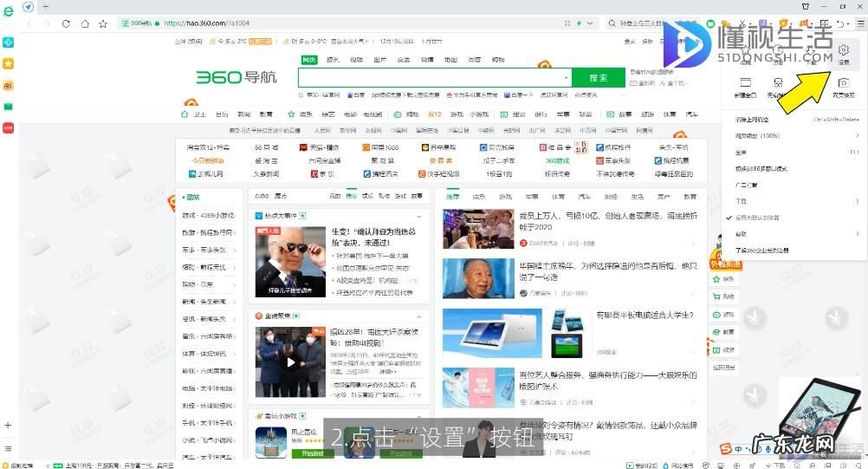868x469 pixels.
Task: Go back with the back arrow
Action: (x=29, y=23)
